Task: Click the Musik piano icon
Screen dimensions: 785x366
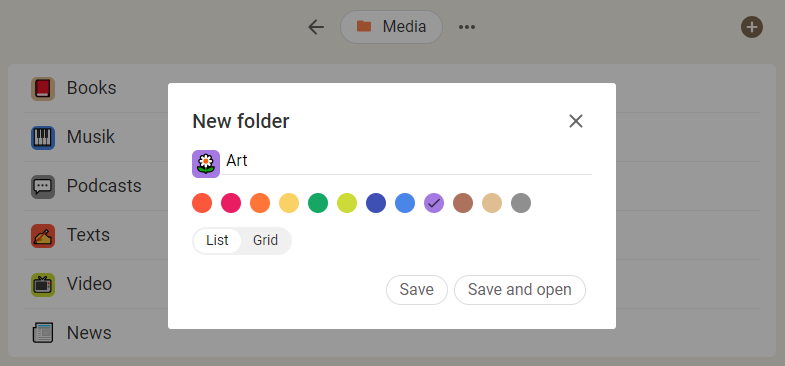Action: pyautogui.click(x=43, y=138)
